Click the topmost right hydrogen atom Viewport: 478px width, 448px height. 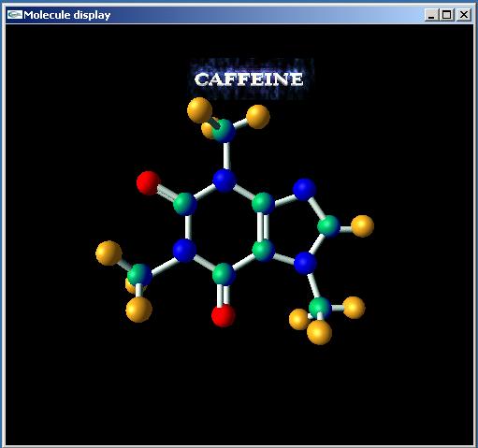[258, 117]
